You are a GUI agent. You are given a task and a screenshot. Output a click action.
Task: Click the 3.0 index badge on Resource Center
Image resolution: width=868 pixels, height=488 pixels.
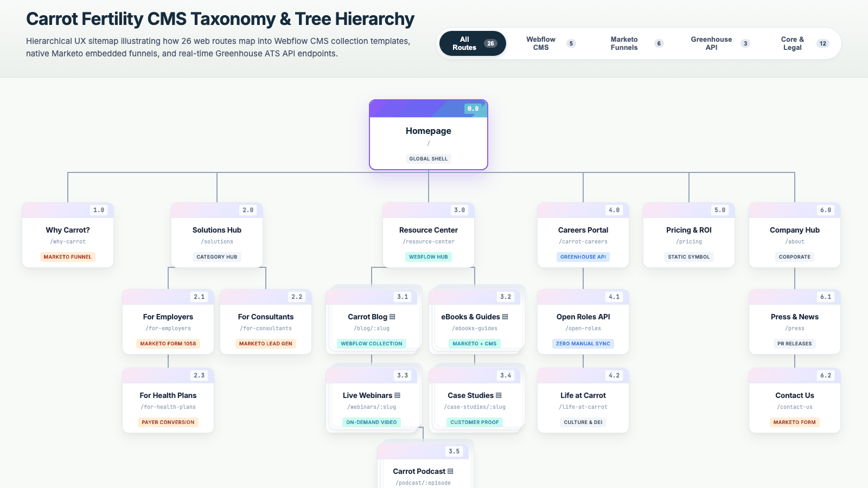[459, 210]
